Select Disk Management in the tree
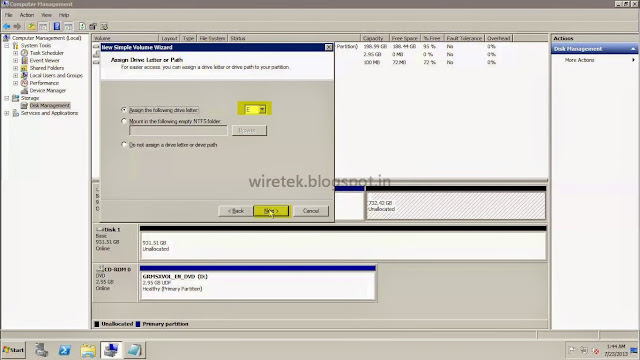The image size is (640, 360). [x=50, y=105]
